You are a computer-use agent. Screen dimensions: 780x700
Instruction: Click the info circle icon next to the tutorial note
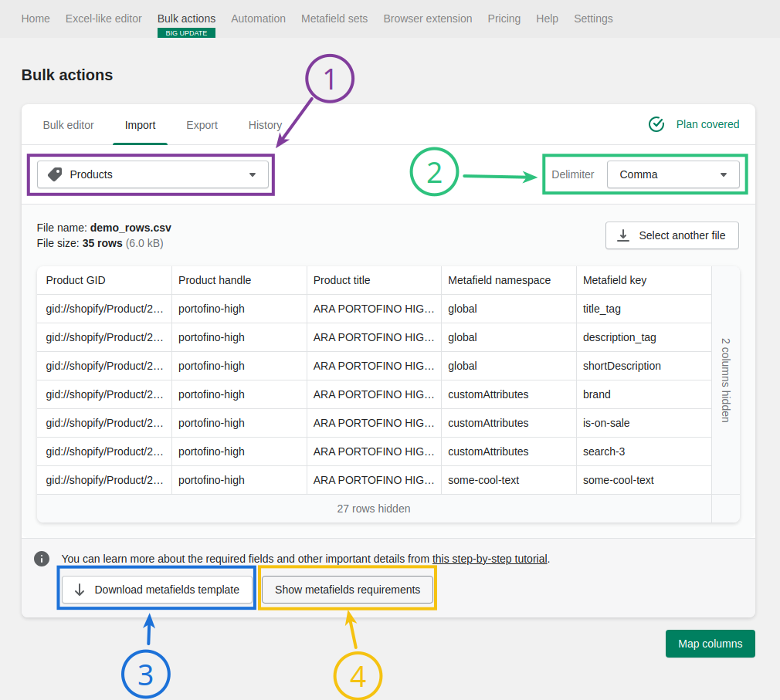coord(42,558)
